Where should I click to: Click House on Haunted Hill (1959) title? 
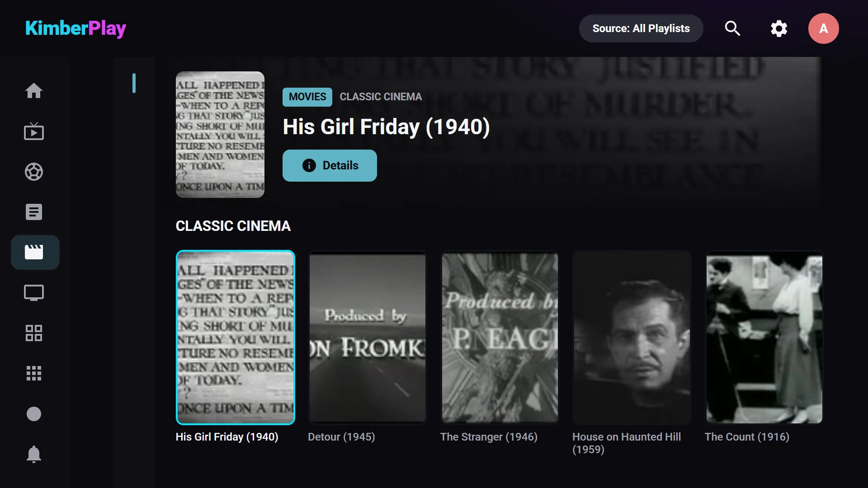tap(627, 443)
